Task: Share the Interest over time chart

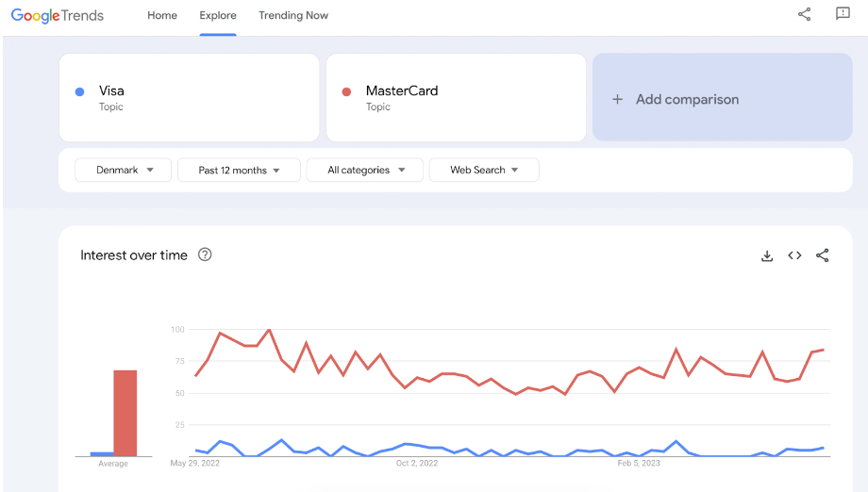Action: 823,255
